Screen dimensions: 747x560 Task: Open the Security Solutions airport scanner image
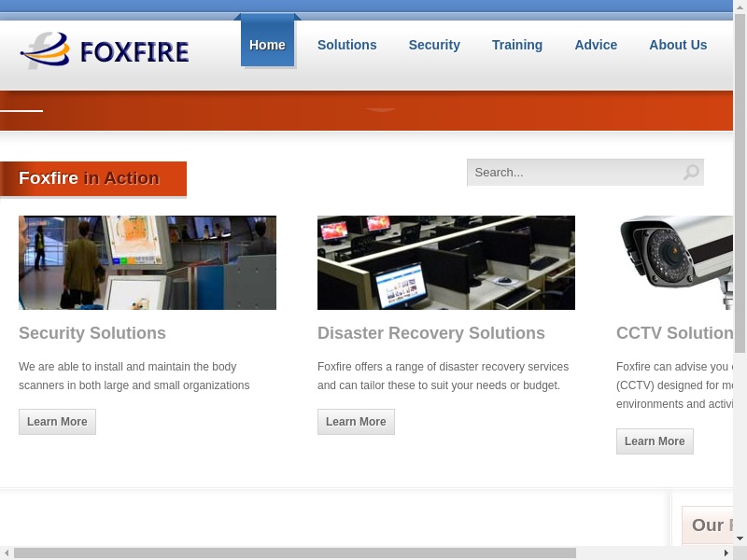148,262
